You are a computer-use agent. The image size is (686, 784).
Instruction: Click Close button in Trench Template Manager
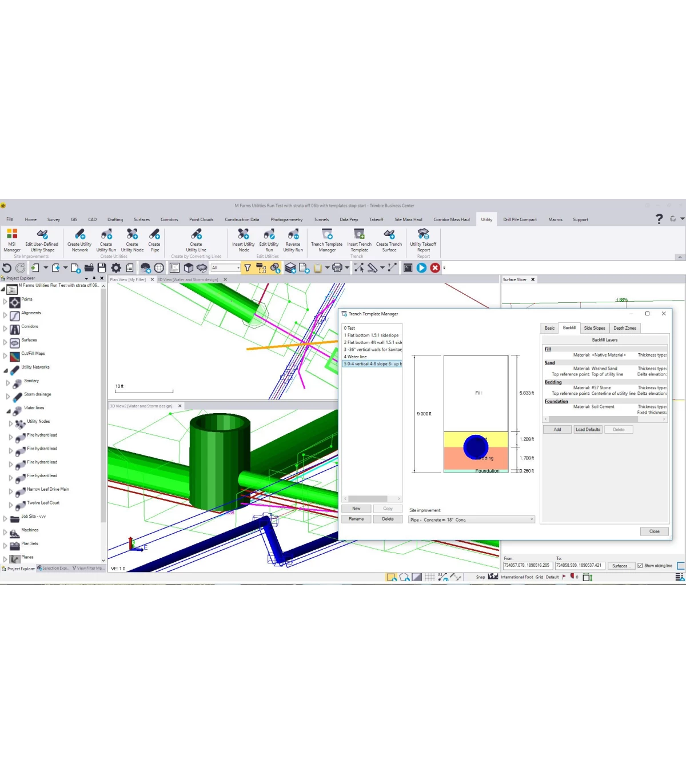click(x=655, y=531)
